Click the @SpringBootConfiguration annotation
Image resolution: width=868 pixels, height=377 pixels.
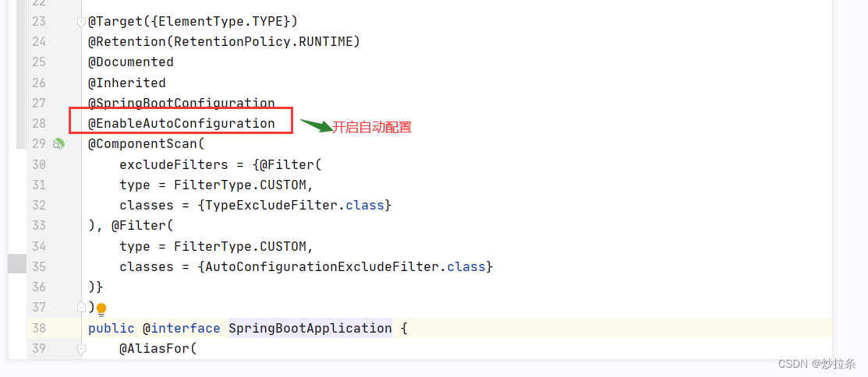pos(182,103)
